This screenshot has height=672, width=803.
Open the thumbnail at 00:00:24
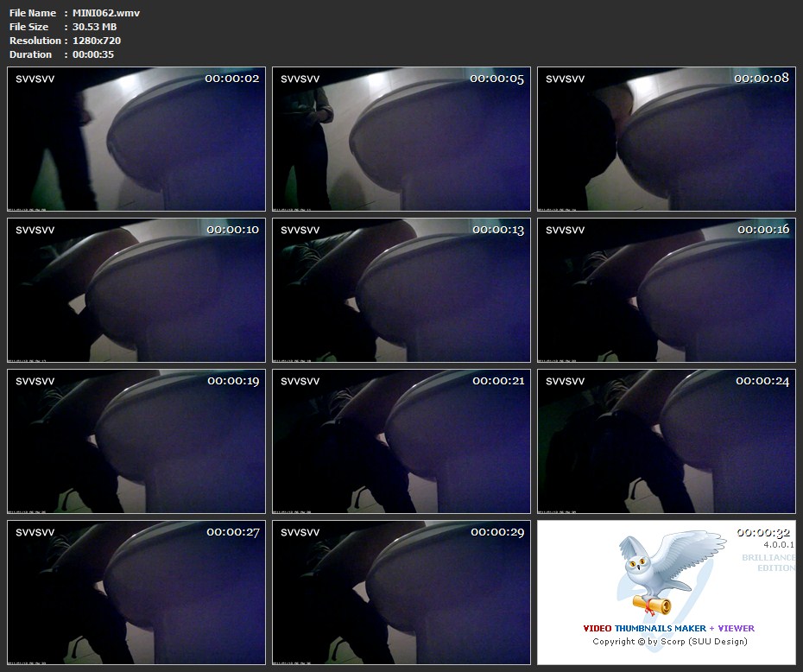pyautogui.click(x=667, y=441)
